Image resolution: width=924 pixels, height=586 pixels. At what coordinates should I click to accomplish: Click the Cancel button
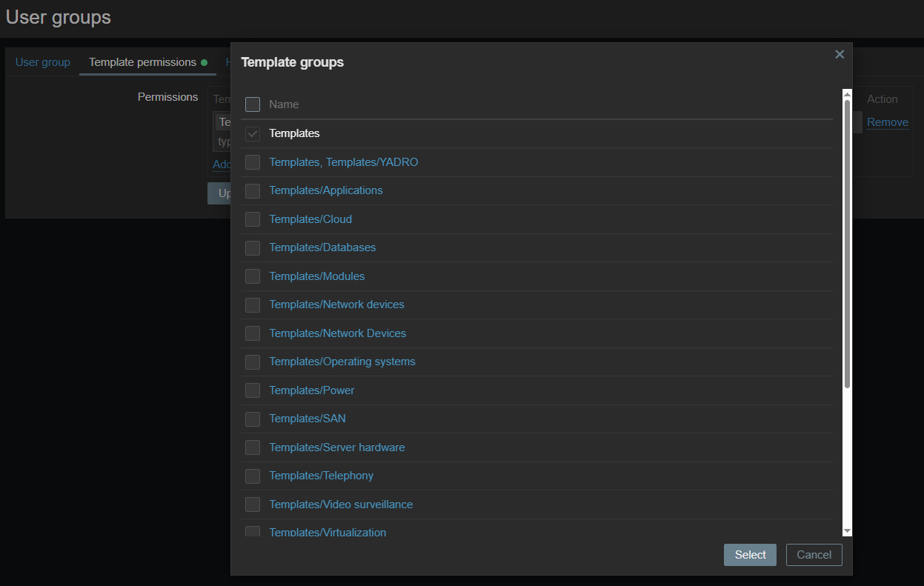[814, 555]
